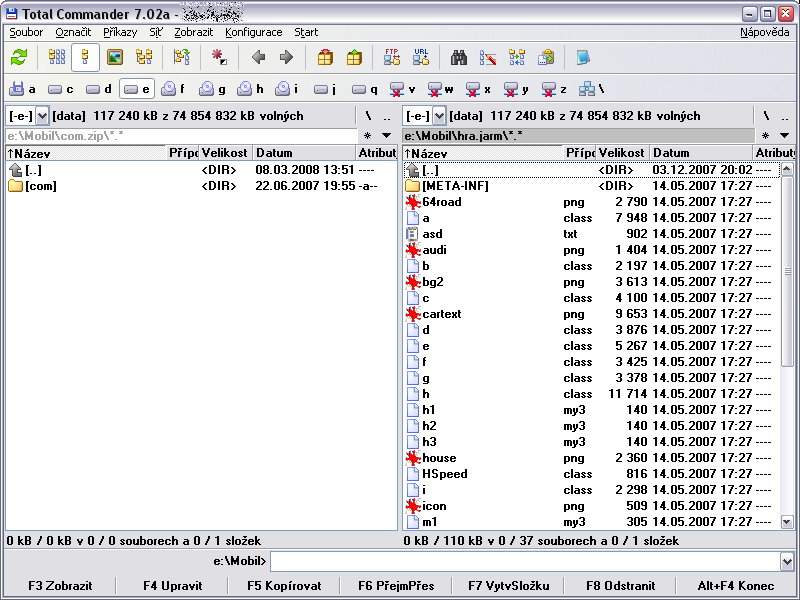Image resolution: width=800 pixels, height=600 pixels.
Task: Click the red star select-files icon
Action: [220, 57]
